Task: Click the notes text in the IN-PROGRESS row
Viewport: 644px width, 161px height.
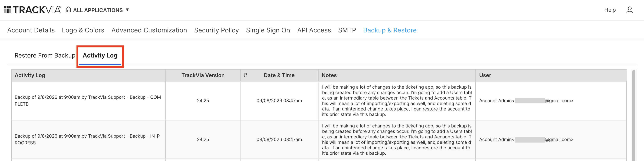Action: (x=397, y=140)
